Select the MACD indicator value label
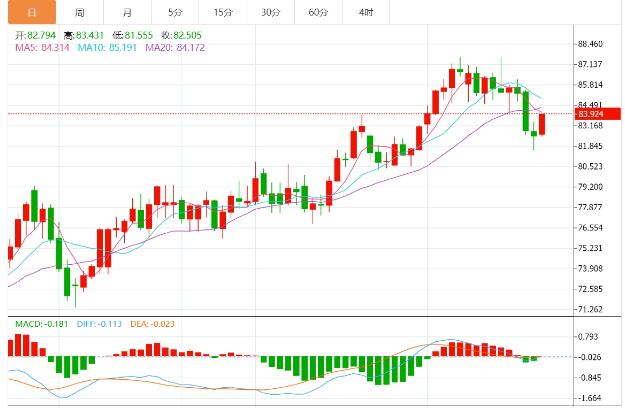The image size is (625, 417). 41,324
